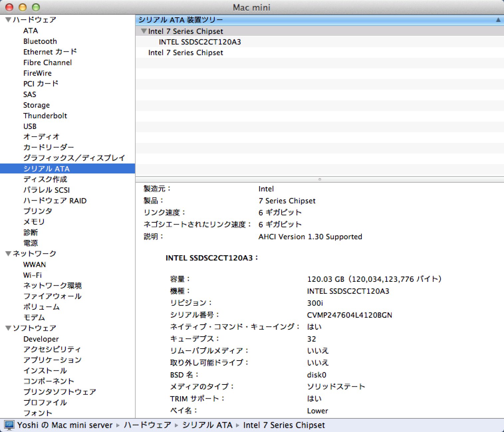The image size is (504, 432).
Task: Select USB in the sidebar
Action: [30, 126]
